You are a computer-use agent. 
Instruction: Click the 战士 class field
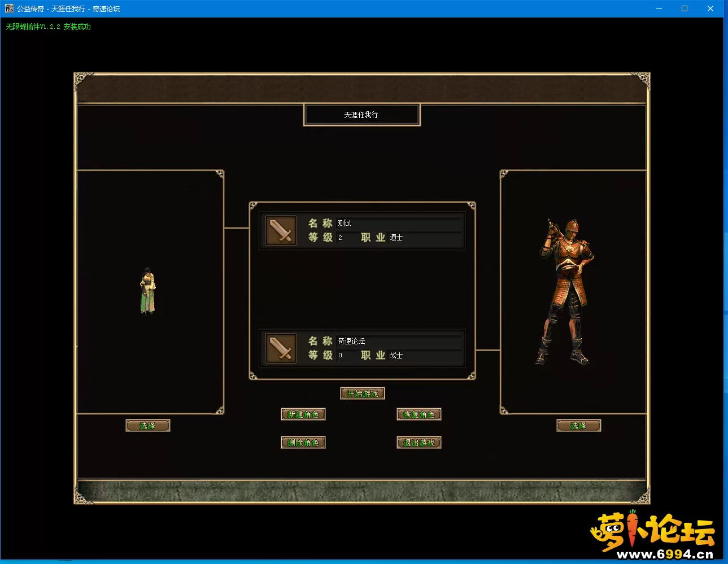424,356
